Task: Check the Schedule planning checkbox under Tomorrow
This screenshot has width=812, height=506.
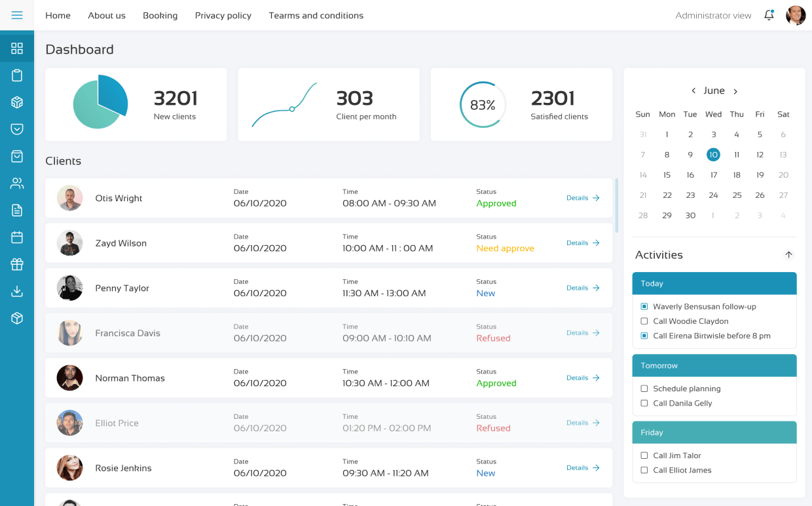Action: click(643, 389)
